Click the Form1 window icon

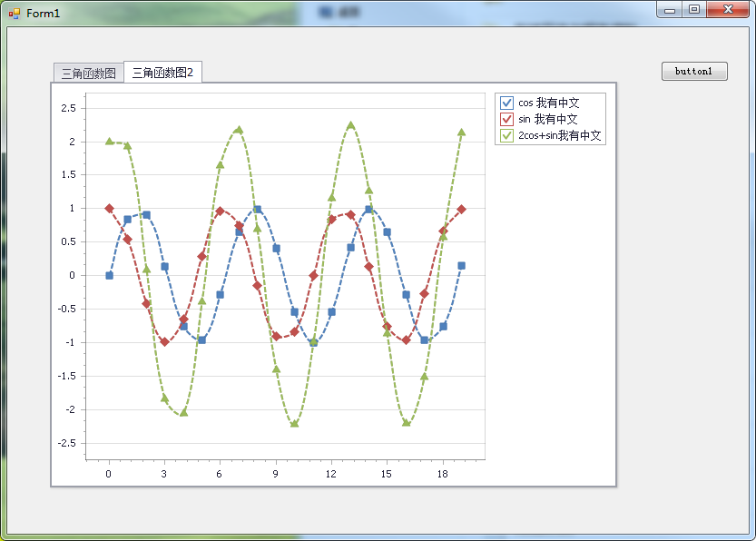(x=15, y=14)
